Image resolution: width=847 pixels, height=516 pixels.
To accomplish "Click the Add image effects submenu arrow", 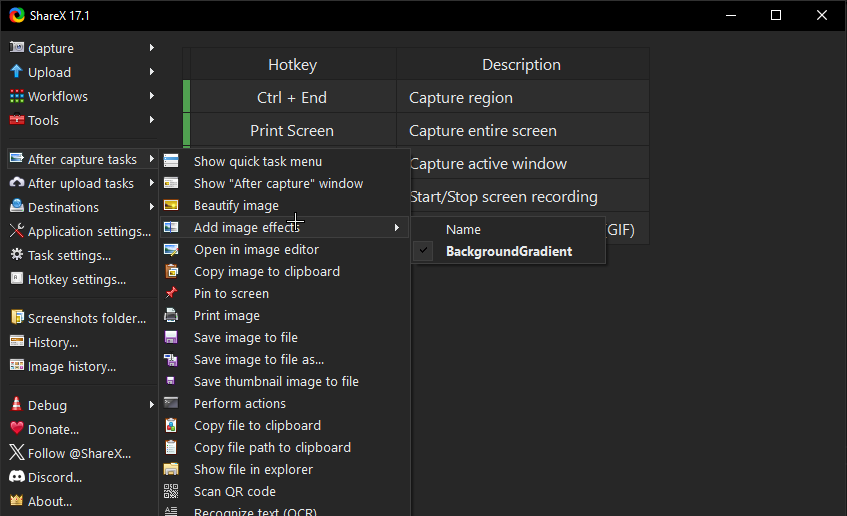I will tap(397, 227).
